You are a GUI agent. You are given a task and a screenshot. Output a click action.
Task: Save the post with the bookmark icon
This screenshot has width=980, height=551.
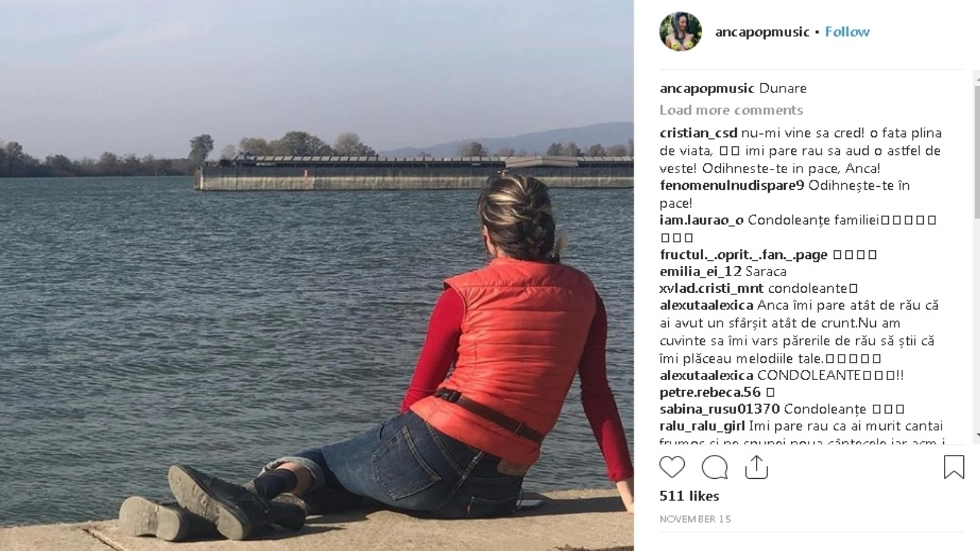pos(954,467)
